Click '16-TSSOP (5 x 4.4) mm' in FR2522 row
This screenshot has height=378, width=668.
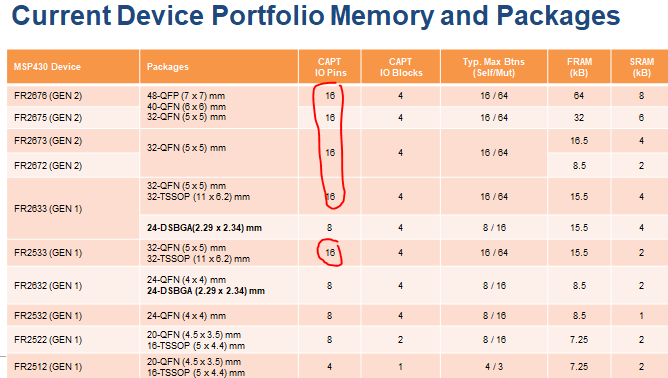point(196,346)
